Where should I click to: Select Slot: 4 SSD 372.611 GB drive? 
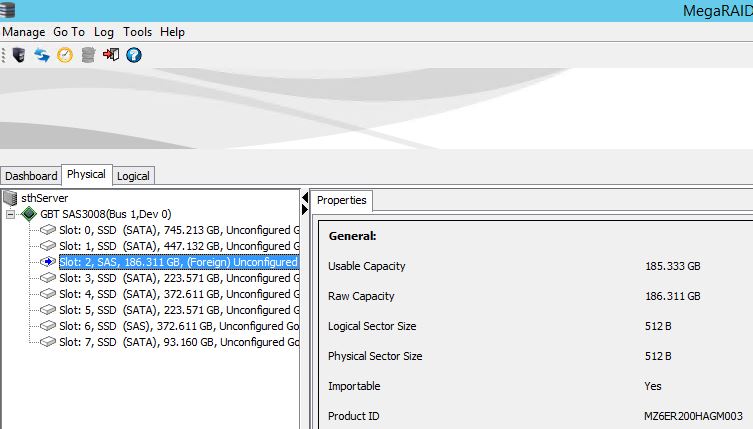tap(179, 294)
